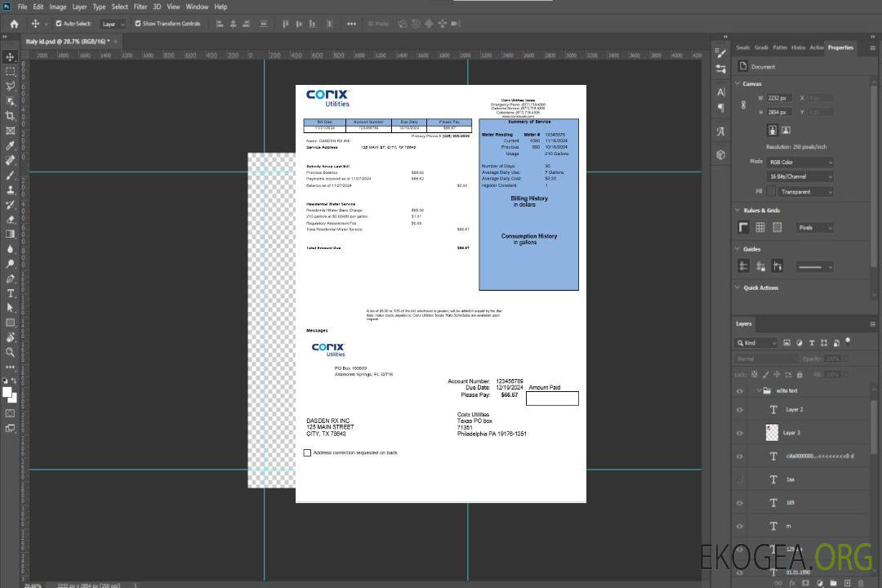Select the Lasso tool

click(x=10, y=86)
